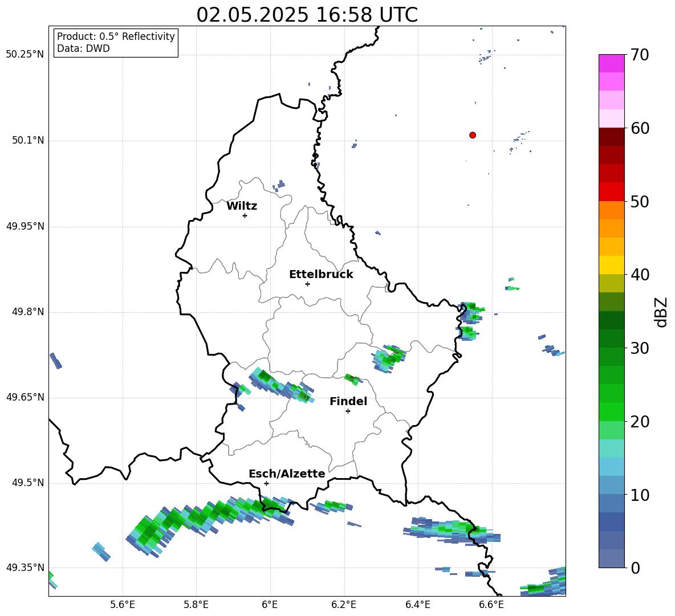
Task: Click the 20 tick on the colorbar
Action: pyautogui.click(x=640, y=421)
